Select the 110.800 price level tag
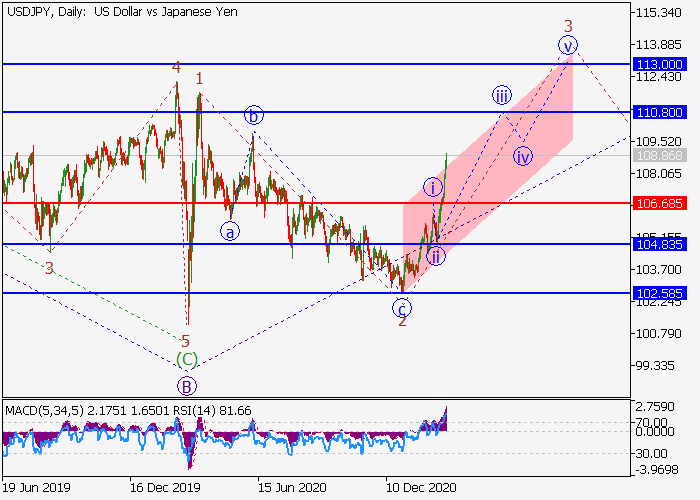The height and width of the screenshot is (500, 700). click(659, 112)
